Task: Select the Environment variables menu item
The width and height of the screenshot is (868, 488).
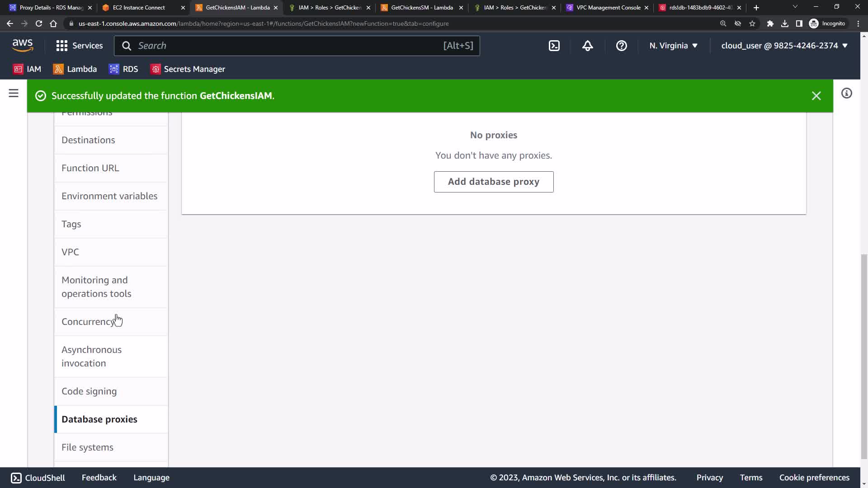Action: click(109, 196)
